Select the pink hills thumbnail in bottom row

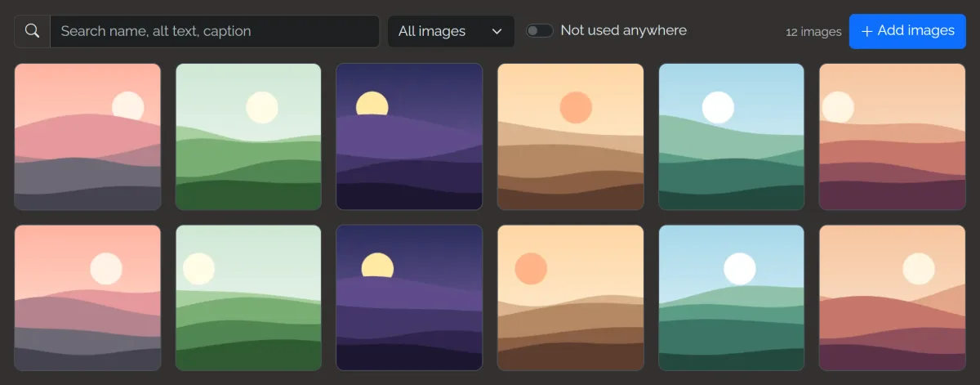[87, 298]
